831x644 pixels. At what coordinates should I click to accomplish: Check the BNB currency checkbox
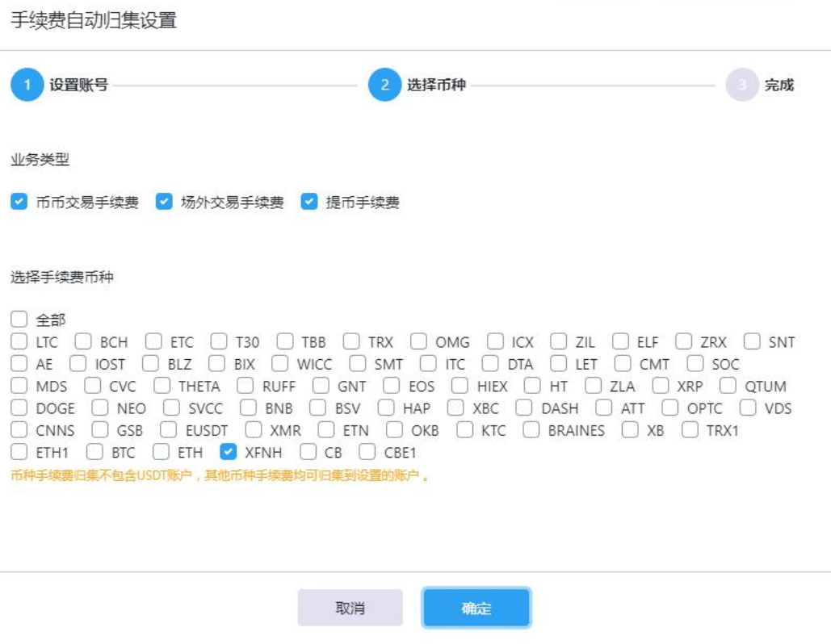[249, 408]
